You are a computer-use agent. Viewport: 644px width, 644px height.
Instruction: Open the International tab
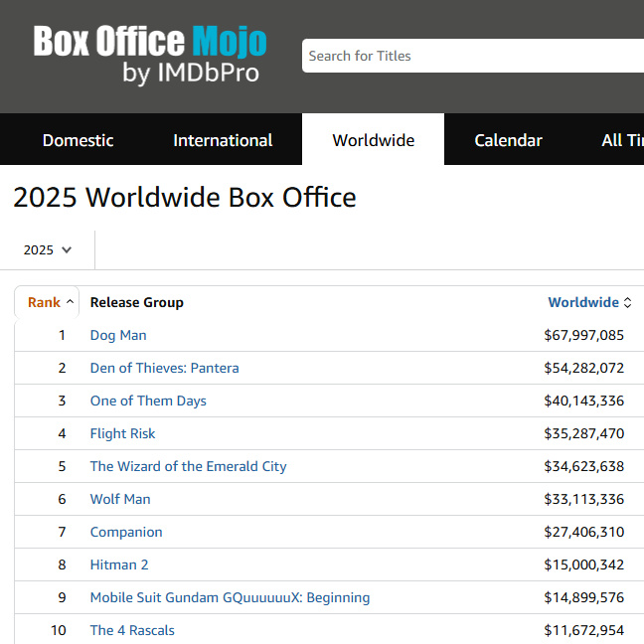(x=223, y=140)
